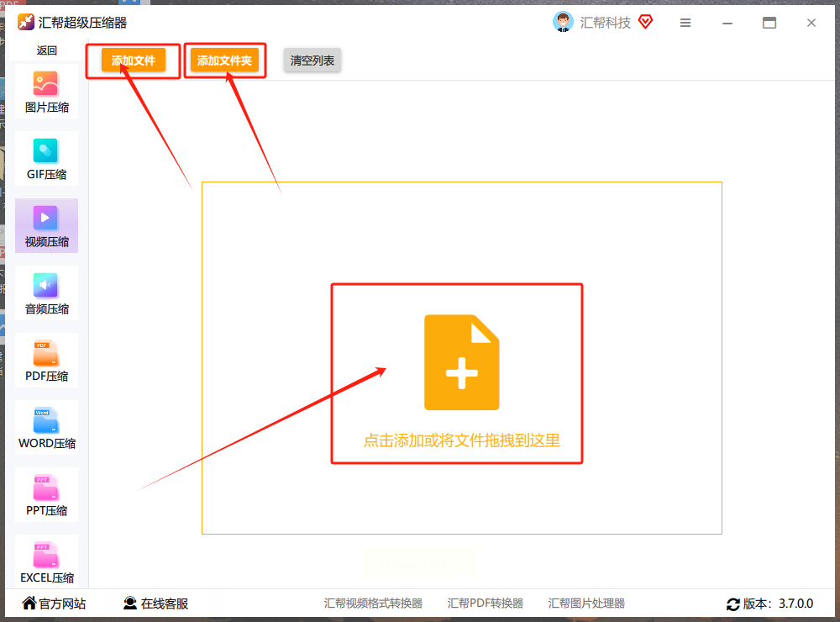The image size is (840, 622).
Task: Minimize the 汇帮超级压缩器 window
Action: (x=727, y=23)
